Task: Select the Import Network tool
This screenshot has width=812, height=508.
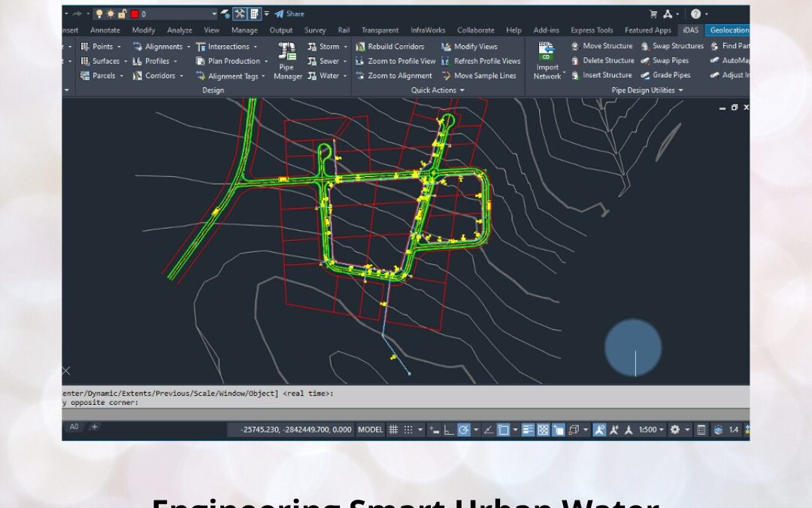Action: click(547, 60)
